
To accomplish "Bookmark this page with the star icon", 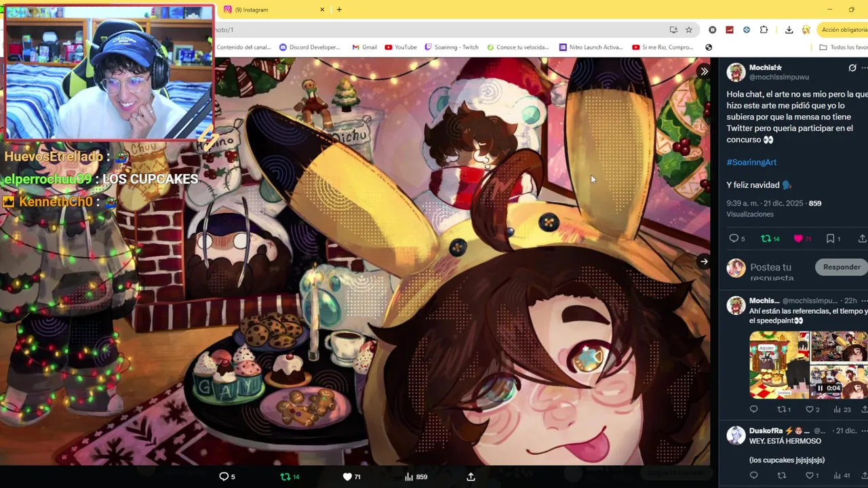I will tap(689, 30).
